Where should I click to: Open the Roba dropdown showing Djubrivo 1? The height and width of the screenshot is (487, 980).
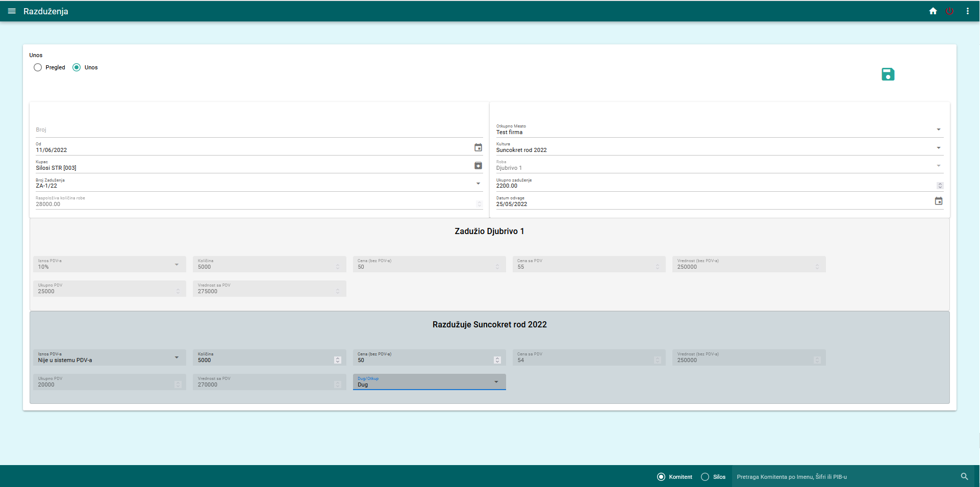pos(938,165)
